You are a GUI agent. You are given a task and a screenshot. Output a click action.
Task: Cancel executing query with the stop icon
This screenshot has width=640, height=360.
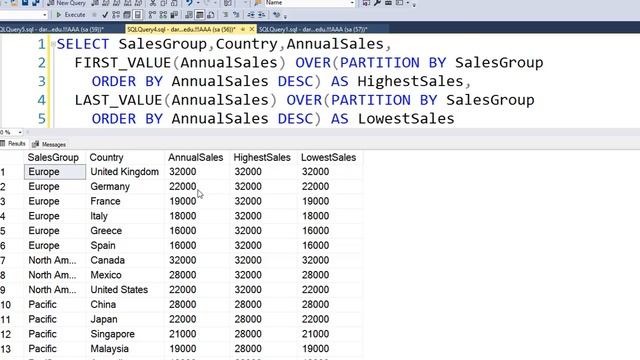[x=94, y=15]
